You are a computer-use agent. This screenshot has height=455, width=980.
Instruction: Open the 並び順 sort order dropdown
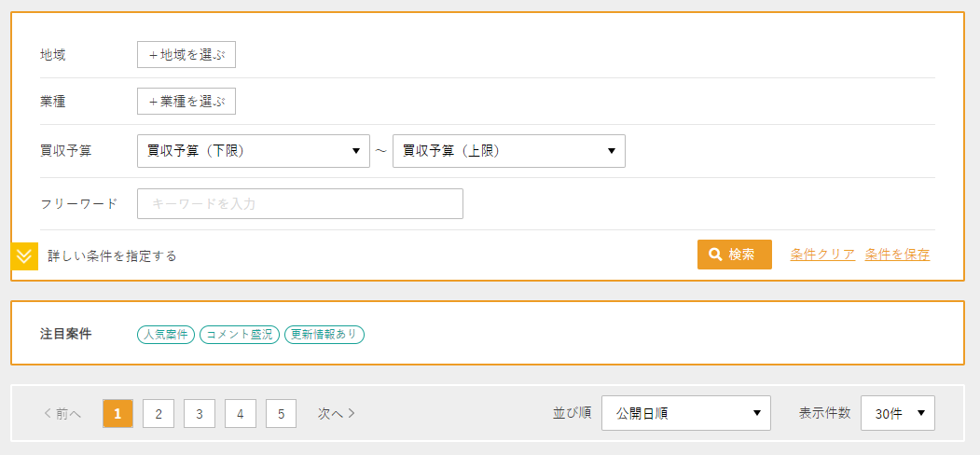tap(685, 413)
